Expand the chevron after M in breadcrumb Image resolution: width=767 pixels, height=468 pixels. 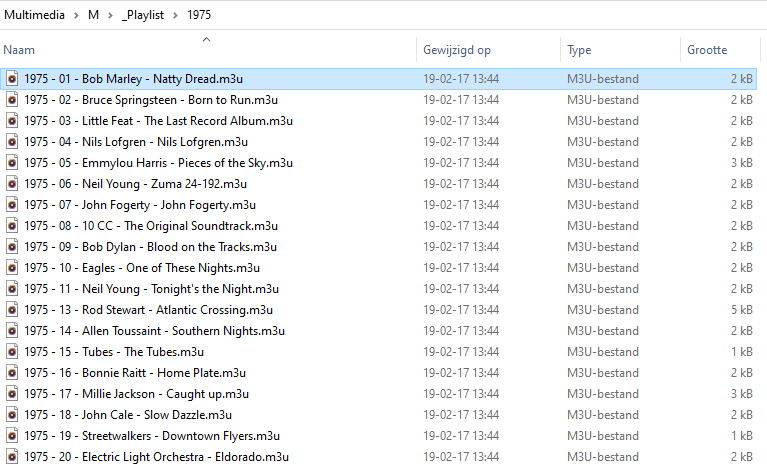111,16
